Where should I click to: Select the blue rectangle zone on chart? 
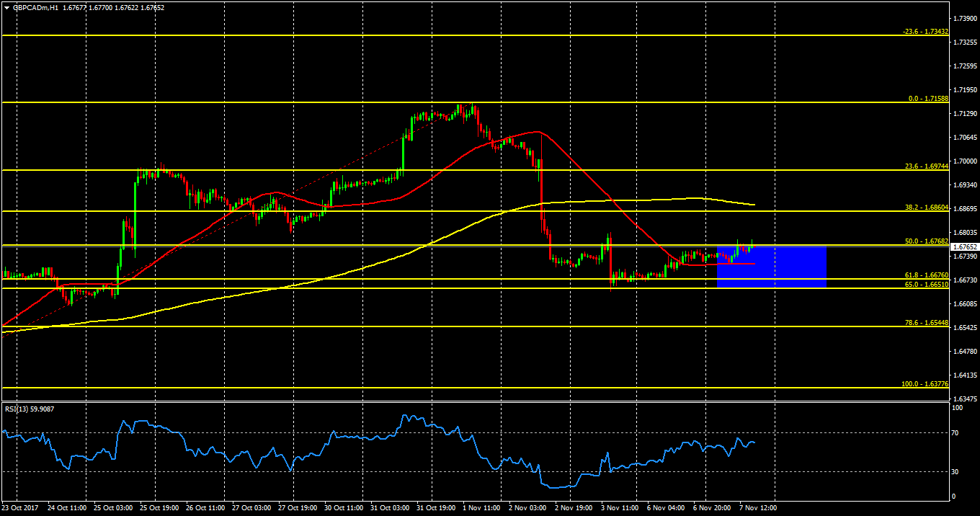tap(771, 267)
